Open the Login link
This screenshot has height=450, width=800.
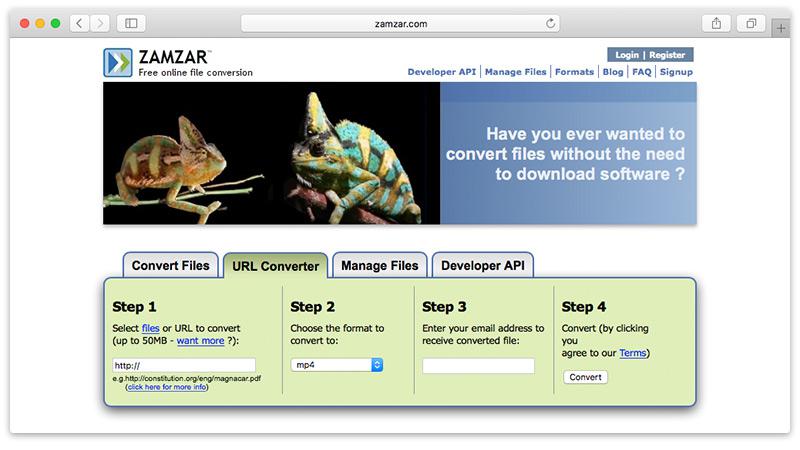coord(627,55)
